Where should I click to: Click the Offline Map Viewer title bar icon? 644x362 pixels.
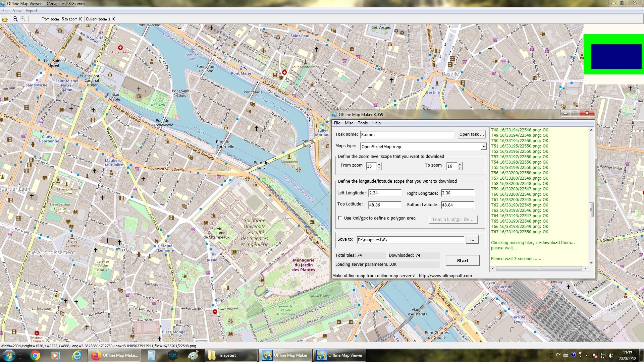[x=3, y=3]
